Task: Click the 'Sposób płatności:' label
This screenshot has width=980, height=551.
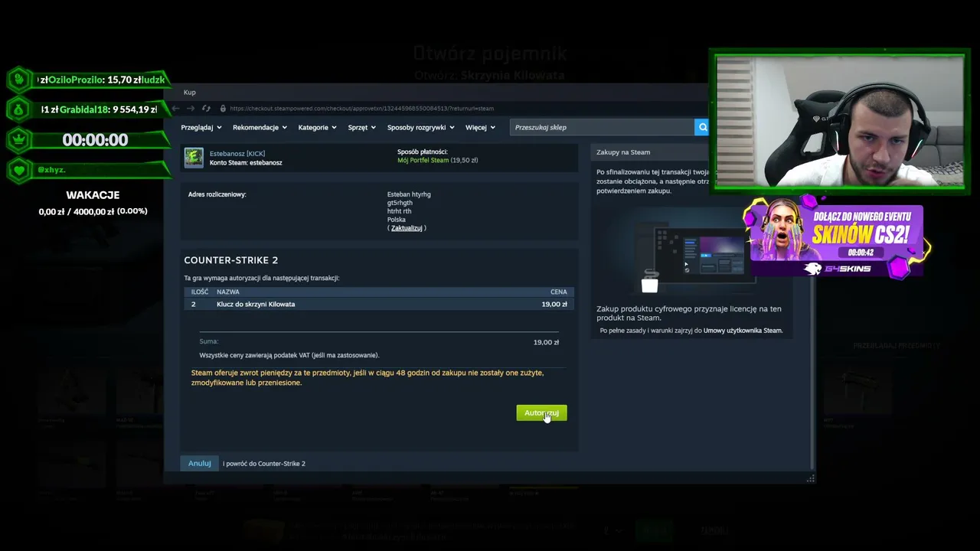Action: tap(423, 152)
